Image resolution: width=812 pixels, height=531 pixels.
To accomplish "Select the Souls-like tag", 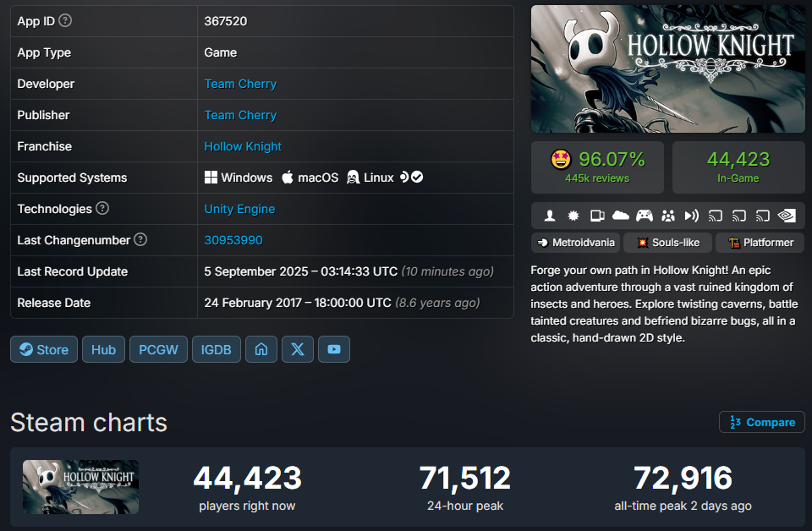I will pos(667,242).
